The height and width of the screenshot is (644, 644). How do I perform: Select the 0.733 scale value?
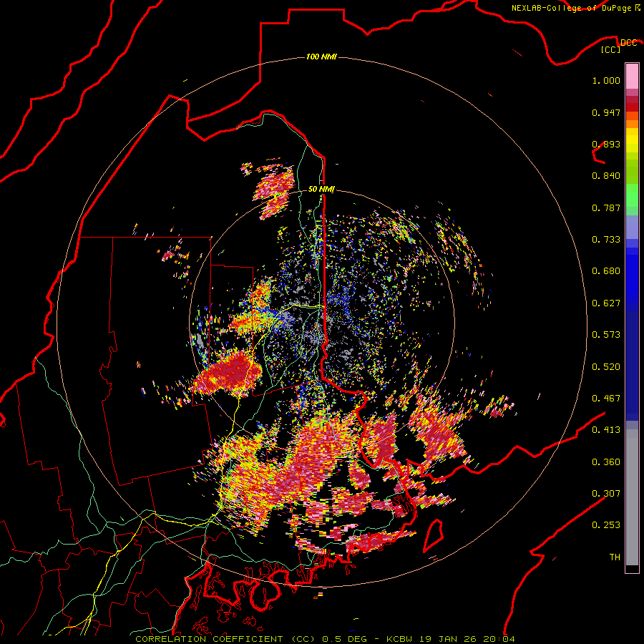tap(606, 240)
